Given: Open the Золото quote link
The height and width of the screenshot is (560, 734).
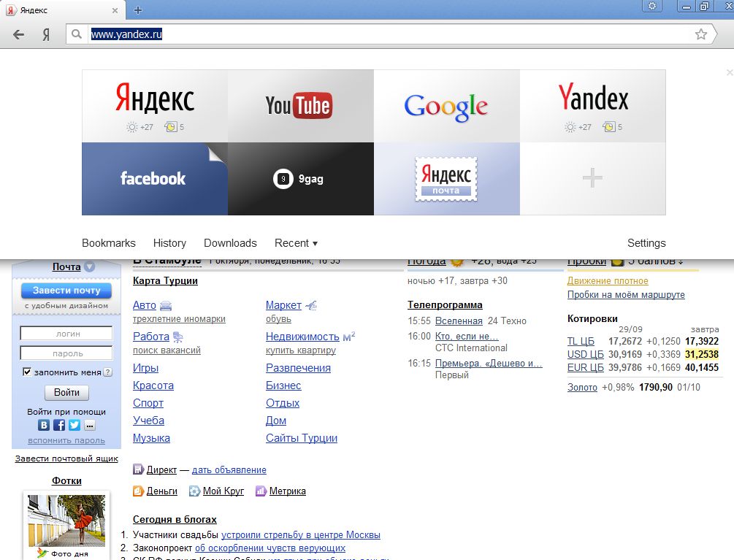Looking at the screenshot, I should pos(582,388).
